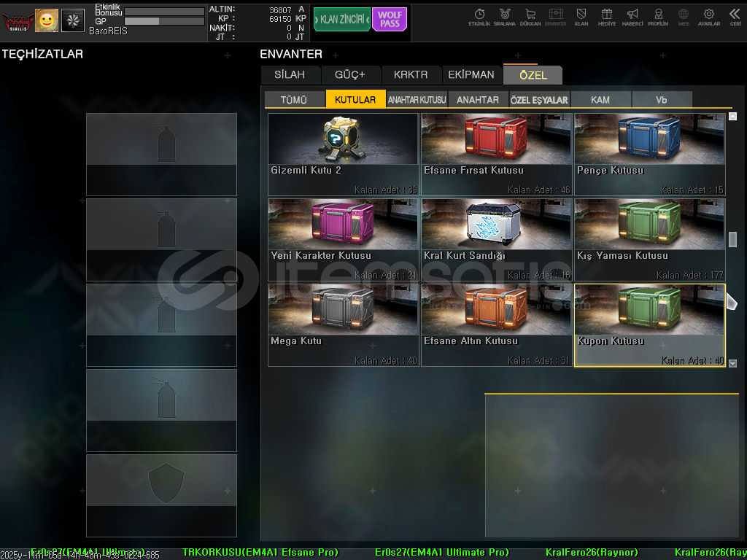Open the Haberci megaphone icon
This screenshot has height=560, width=747.
point(632,17)
